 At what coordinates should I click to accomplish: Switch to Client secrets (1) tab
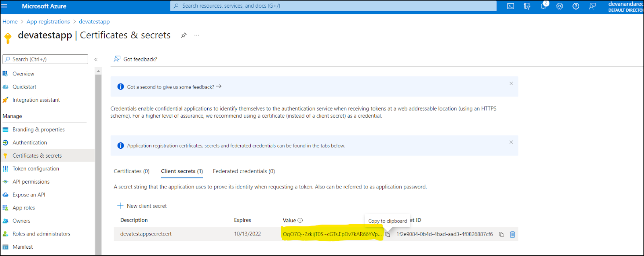point(182,171)
